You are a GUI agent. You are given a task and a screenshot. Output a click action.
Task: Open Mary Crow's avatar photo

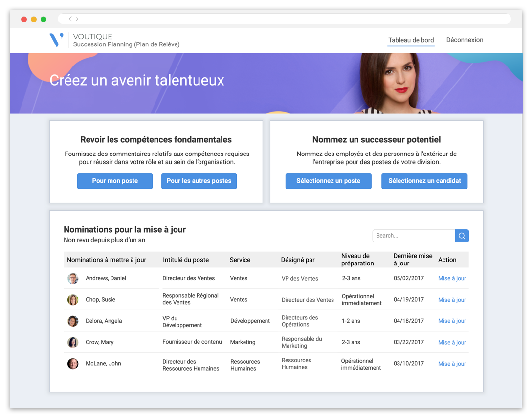tap(73, 342)
